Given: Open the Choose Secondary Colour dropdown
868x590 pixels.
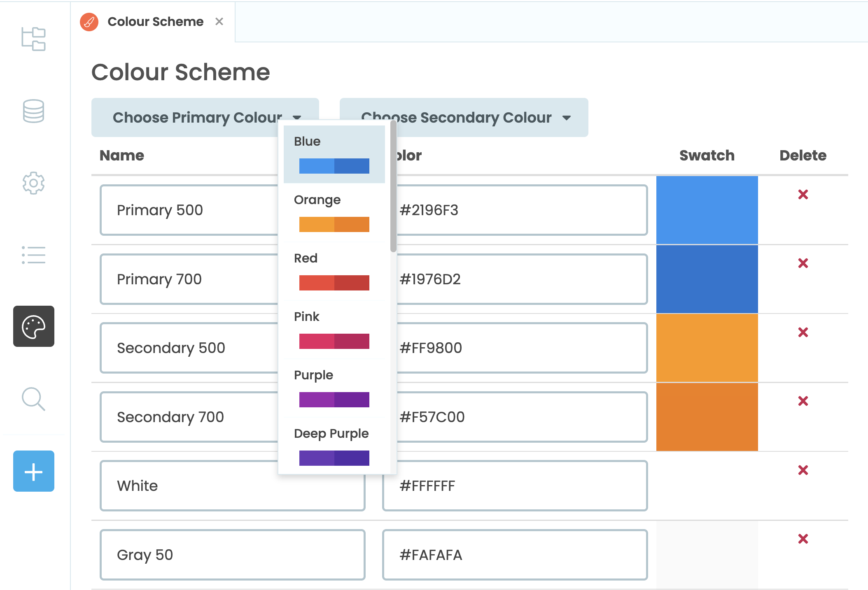Looking at the screenshot, I should tap(463, 118).
